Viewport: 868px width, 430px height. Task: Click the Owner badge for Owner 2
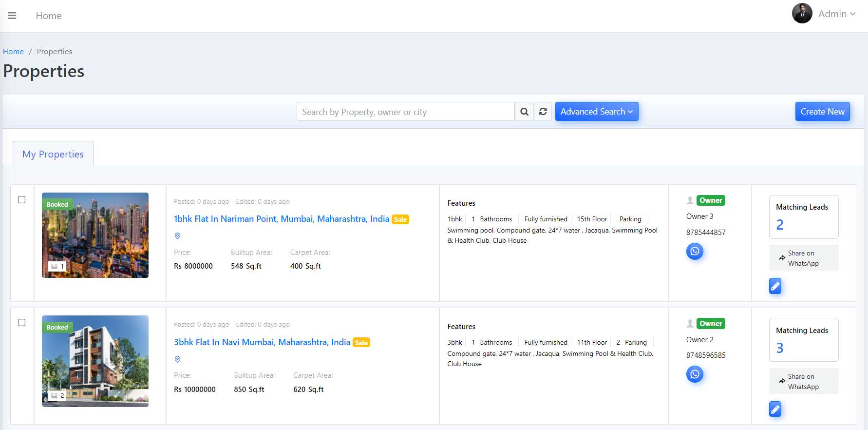[x=711, y=323]
